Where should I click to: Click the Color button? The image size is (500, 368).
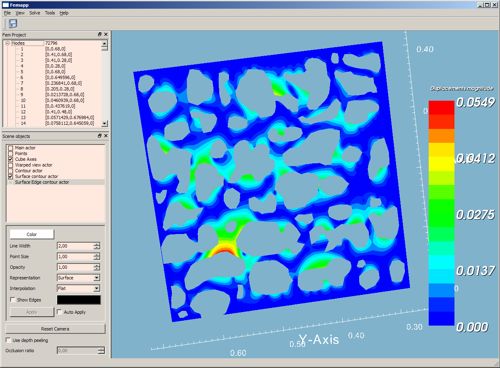[x=32, y=234]
